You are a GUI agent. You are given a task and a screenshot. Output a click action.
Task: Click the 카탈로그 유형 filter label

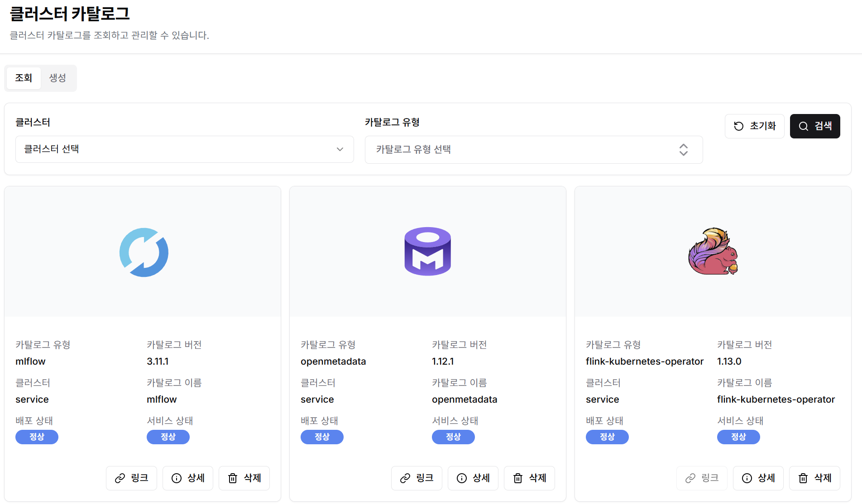(392, 122)
